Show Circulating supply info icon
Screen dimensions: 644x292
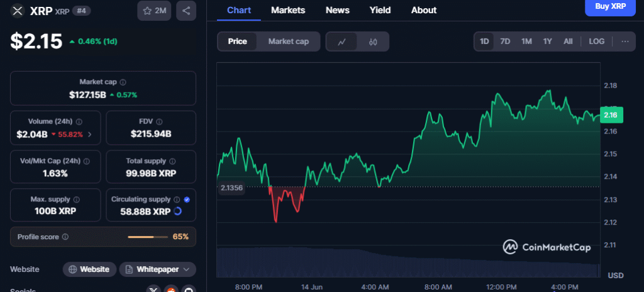coord(177,199)
